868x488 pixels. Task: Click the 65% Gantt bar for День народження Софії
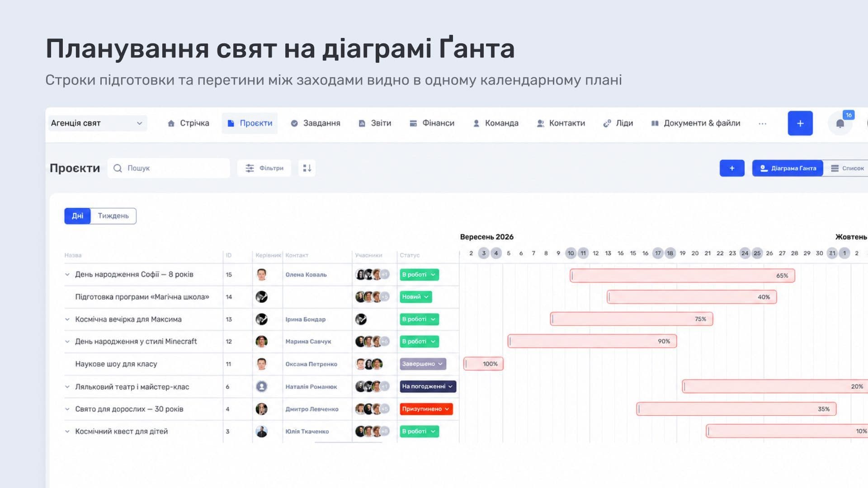pyautogui.click(x=683, y=276)
